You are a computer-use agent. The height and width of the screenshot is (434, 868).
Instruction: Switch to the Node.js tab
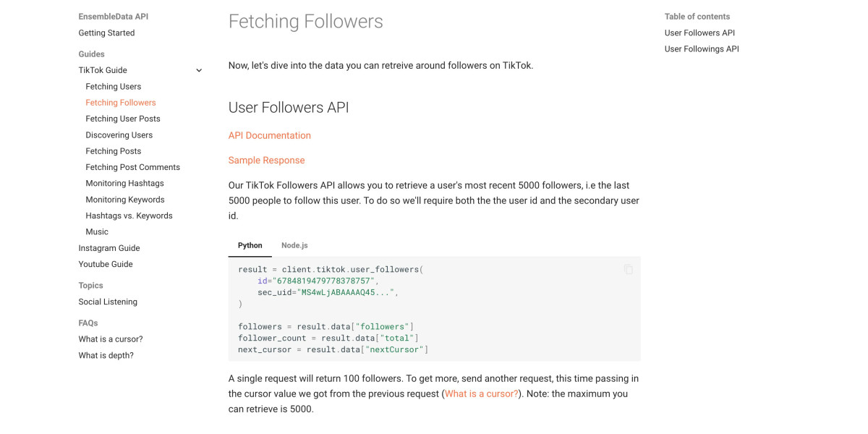(x=294, y=245)
